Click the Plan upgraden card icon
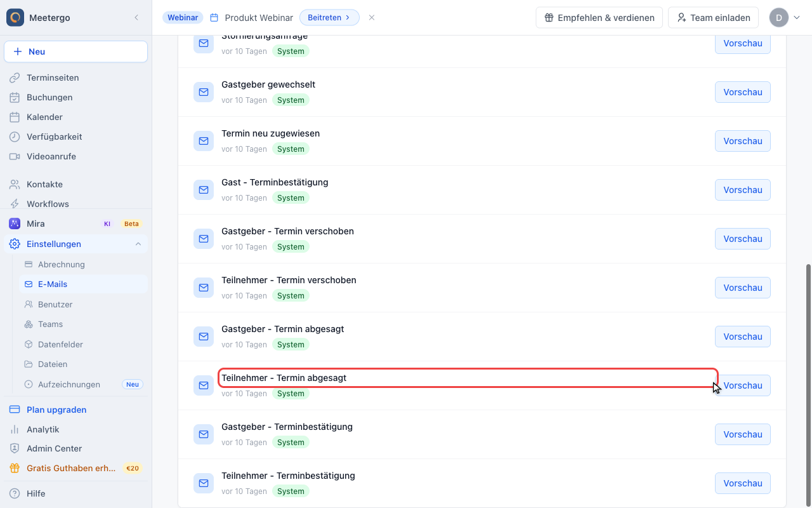 click(x=15, y=410)
